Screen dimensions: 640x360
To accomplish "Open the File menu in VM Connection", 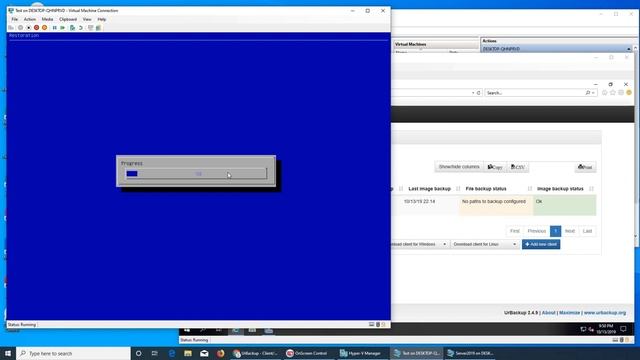I will pyautogui.click(x=15, y=19).
